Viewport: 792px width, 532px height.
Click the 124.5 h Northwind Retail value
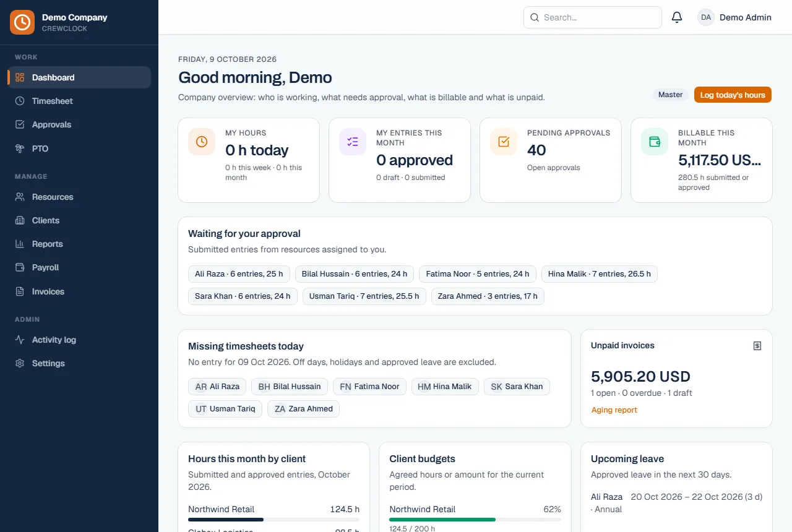[345, 509]
